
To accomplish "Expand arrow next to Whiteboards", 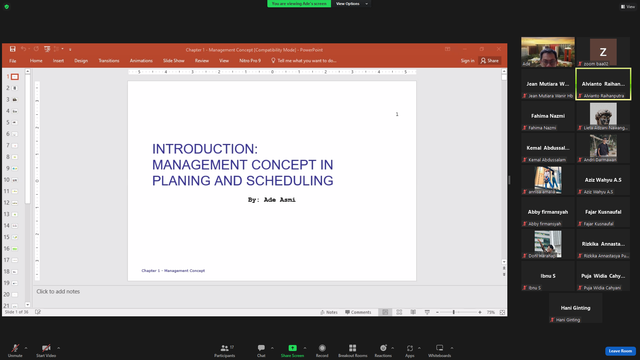I will (x=452, y=348).
